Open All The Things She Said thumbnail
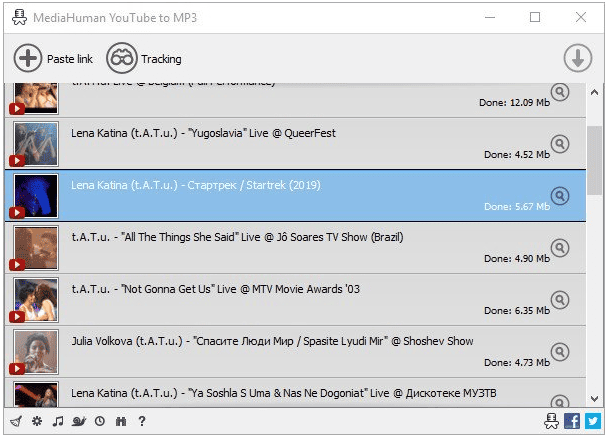The width and height of the screenshot is (608, 439). point(36,248)
